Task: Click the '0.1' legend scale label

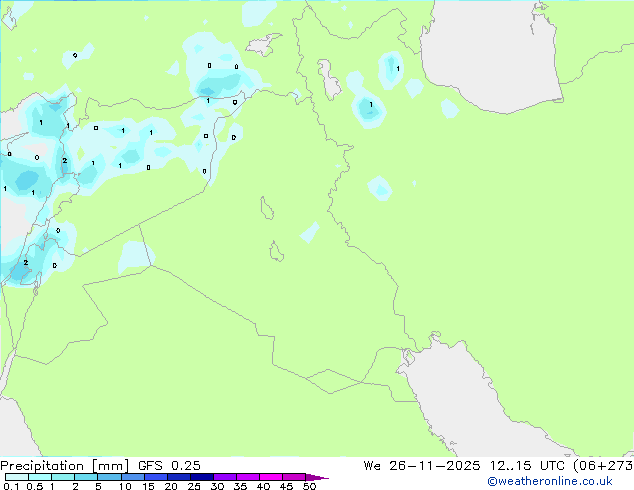Action: pos(11,486)
